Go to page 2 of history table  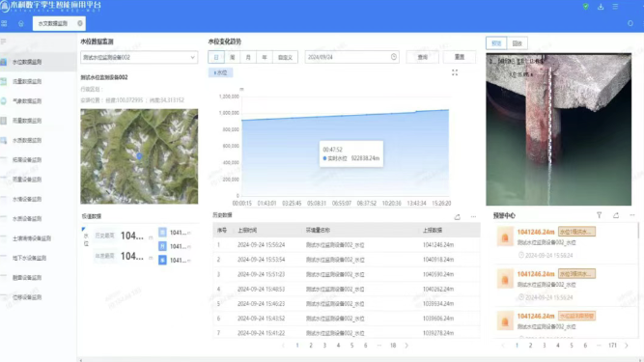[x=311, y=346]
